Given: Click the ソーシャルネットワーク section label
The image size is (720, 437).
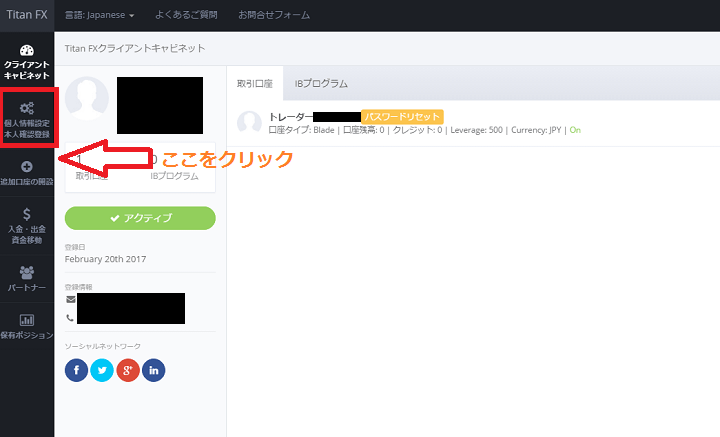Looking at the screenshot, I should click(102, 346).
